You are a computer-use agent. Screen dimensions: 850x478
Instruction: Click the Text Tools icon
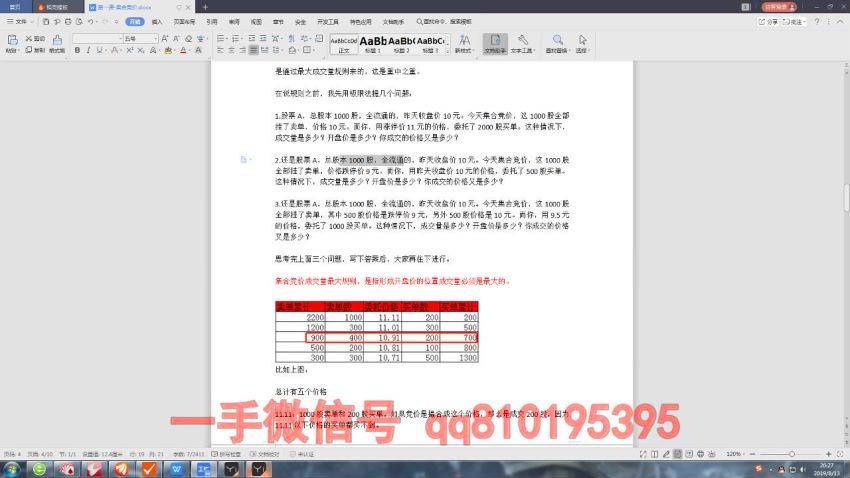523,41
